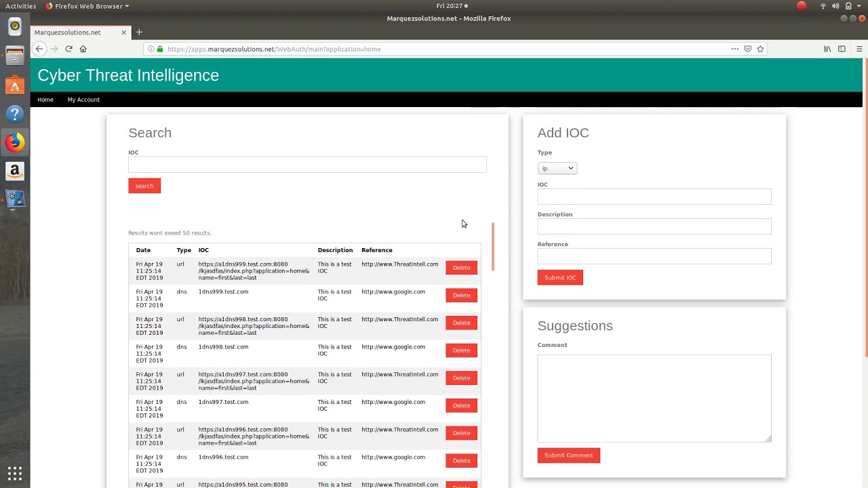Click the Submit IOC button
Image resolution: width=868 pixels, height=488 pixels.
pos(560,277)
